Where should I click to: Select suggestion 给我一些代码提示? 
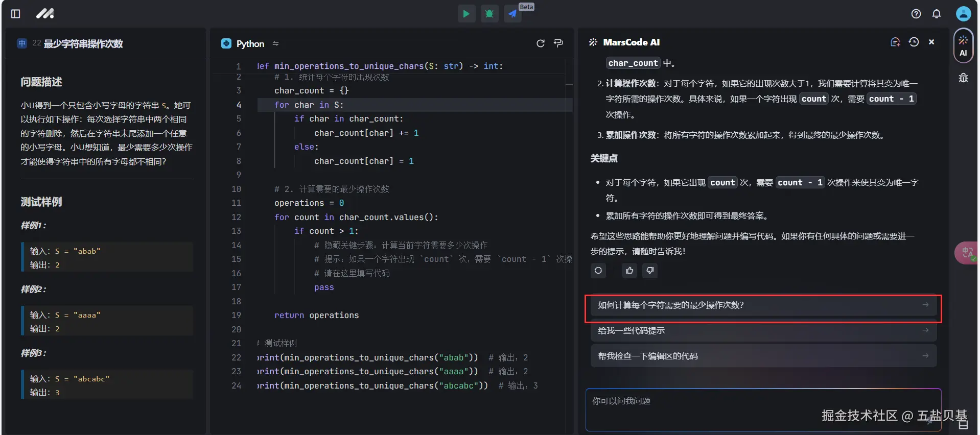coord(763,331)
